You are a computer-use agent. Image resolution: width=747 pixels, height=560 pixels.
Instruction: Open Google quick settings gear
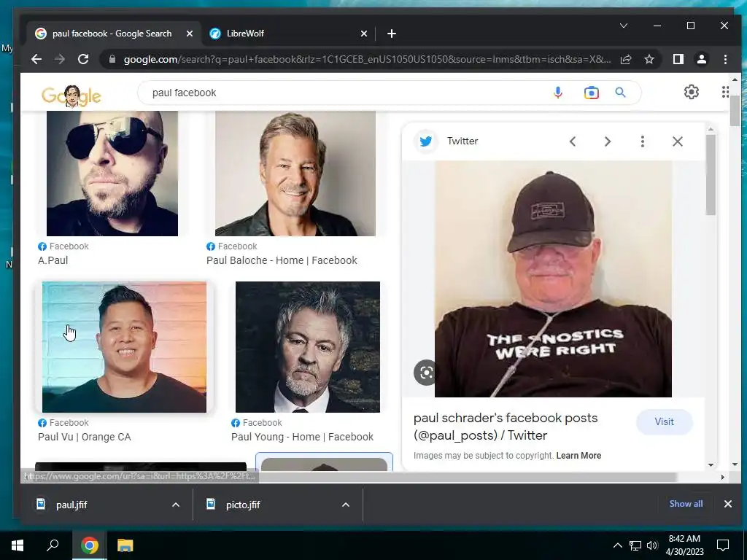click(692, 92)
